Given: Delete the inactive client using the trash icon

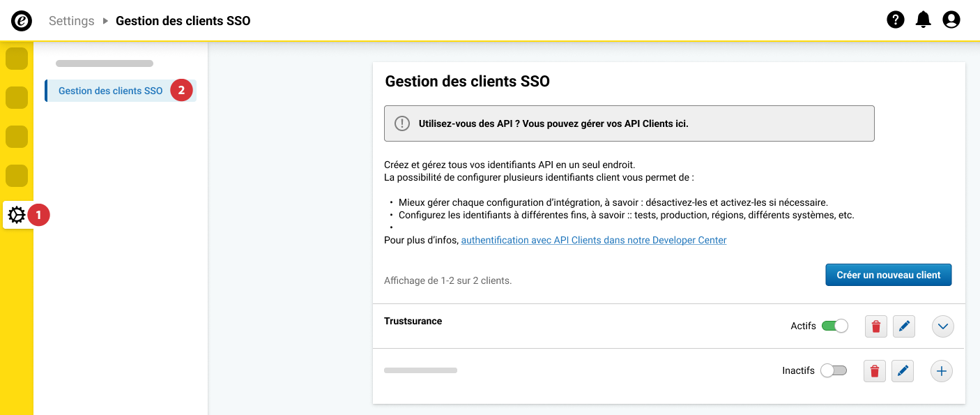Looking at the screenshot, I should click(875, 372).
